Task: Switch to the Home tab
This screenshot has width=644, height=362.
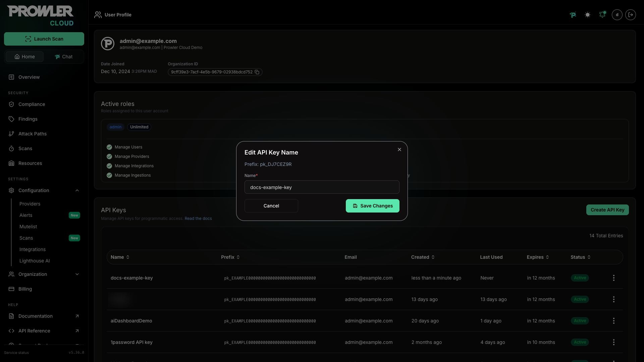Action: coord(24,57)
